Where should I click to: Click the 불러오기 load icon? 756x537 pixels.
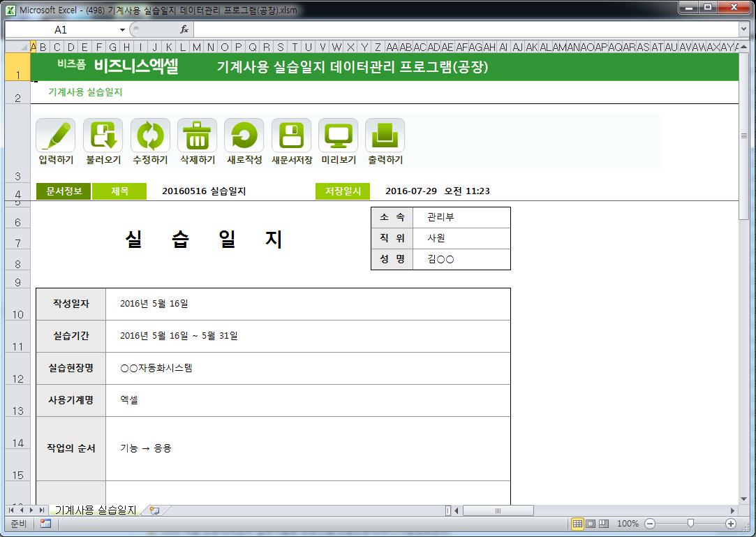tap(103, 135)
